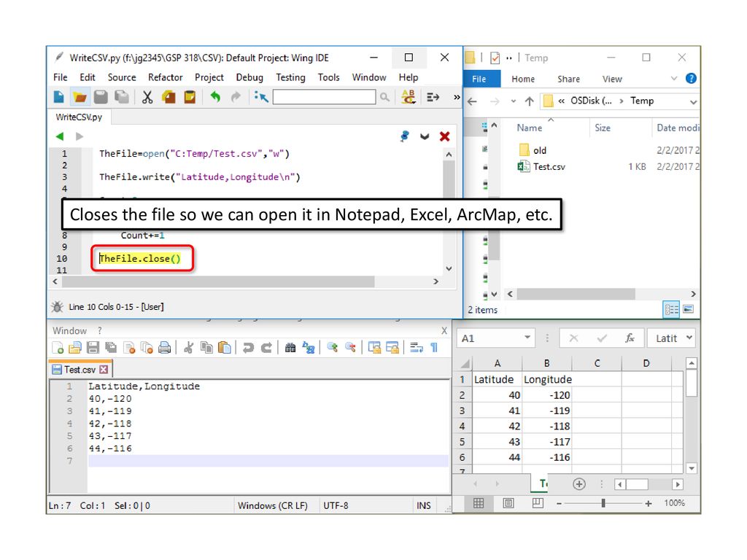Click Excel zoom in plus button
This screenshot has height=560, width=747.
click(649, 503)
